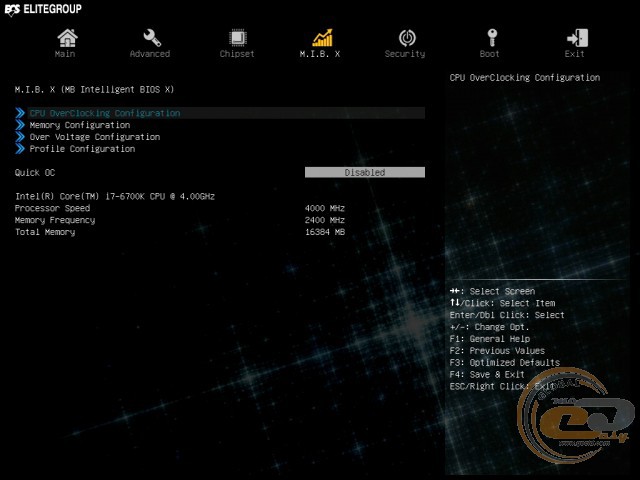
Task: Click the Memory Frequency label
Action: click(55, 220)
